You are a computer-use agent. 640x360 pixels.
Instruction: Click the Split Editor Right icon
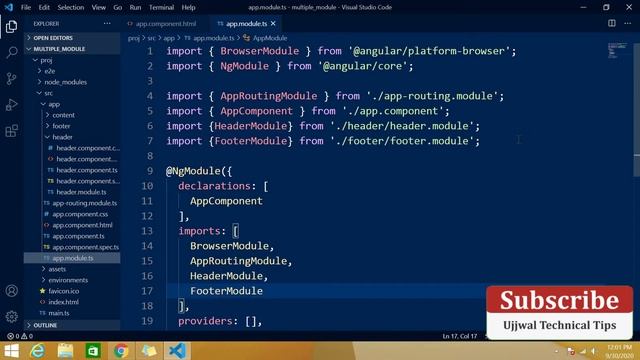click(x=611, y=23)
